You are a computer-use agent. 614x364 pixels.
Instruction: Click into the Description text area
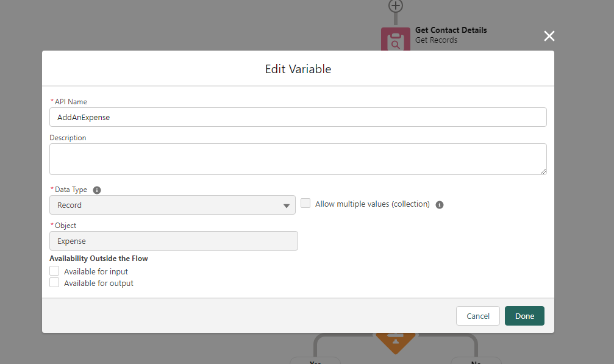pos(298,159)
